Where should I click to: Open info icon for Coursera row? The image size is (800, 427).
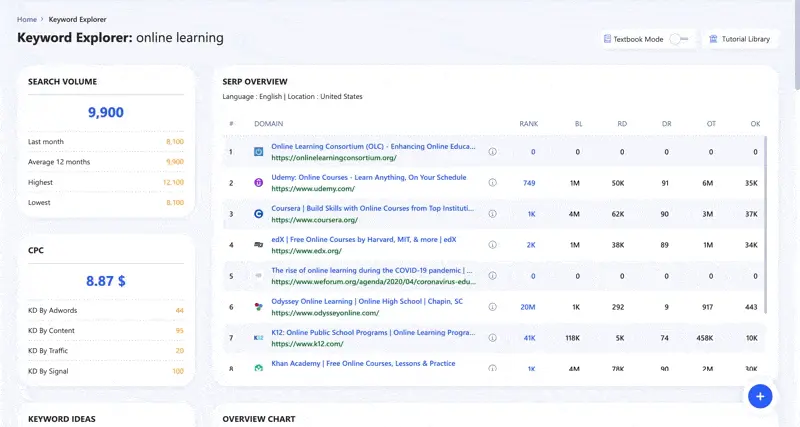pos(492,214)
